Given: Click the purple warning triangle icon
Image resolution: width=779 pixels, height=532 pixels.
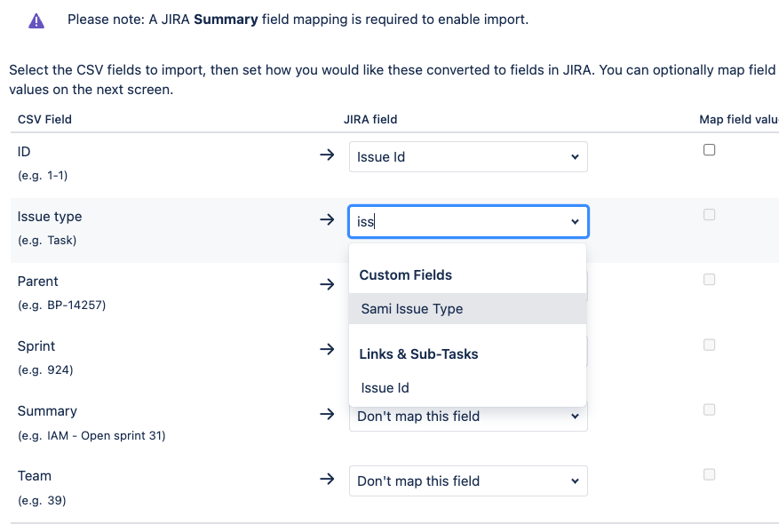Looking at the screenshot, I should (36, 21).
